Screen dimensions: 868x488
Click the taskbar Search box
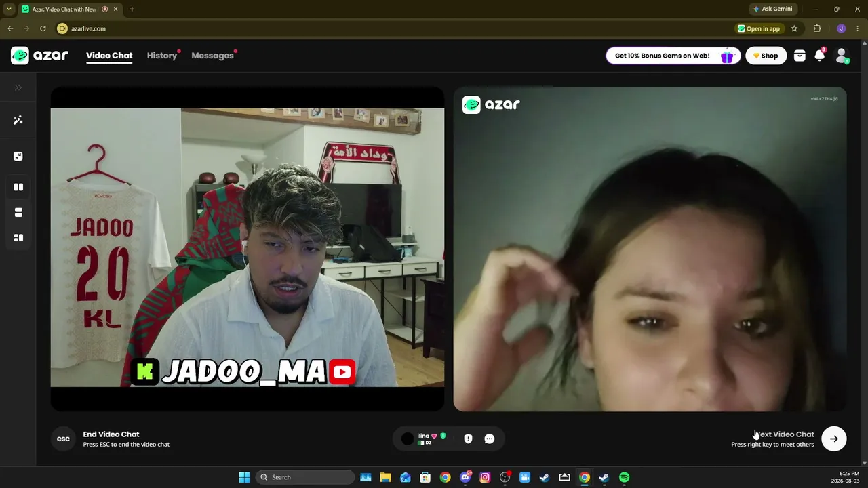click(305, 477)
